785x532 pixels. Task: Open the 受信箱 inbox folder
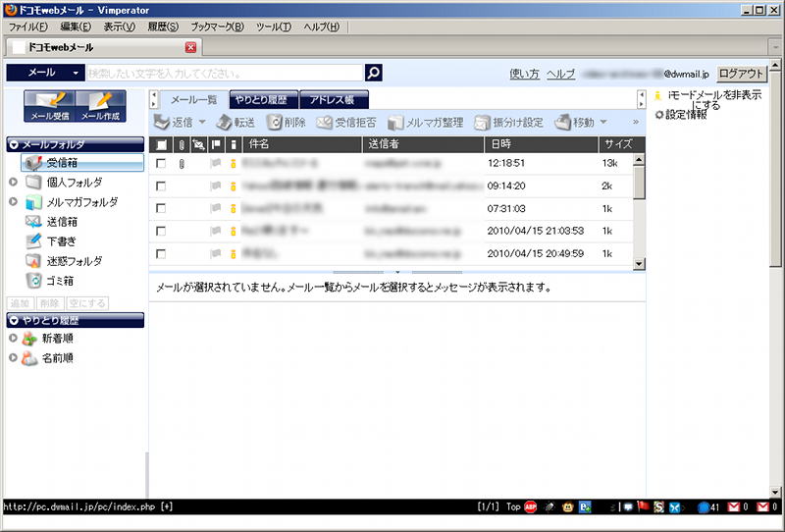(82, 163)
